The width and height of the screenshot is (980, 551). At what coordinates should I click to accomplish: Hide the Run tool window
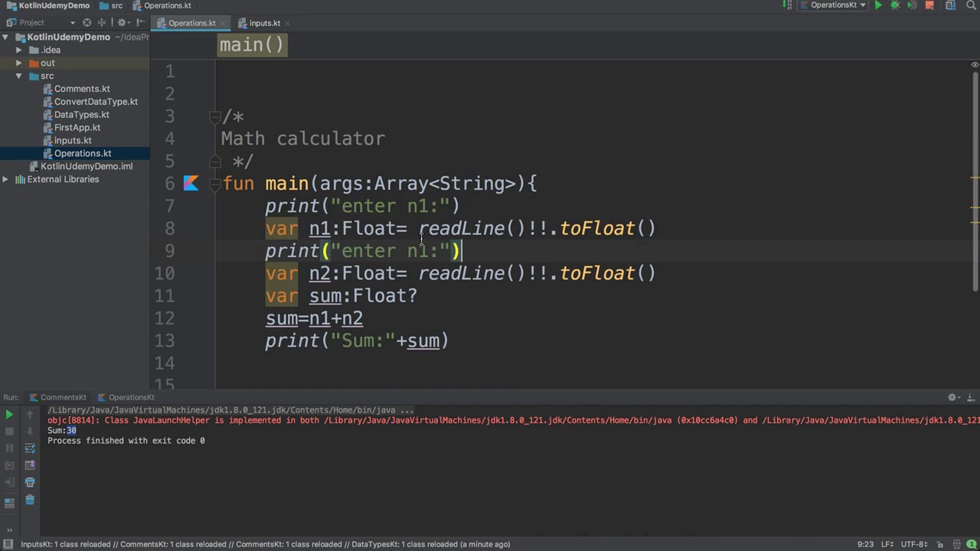click(970, 397)
